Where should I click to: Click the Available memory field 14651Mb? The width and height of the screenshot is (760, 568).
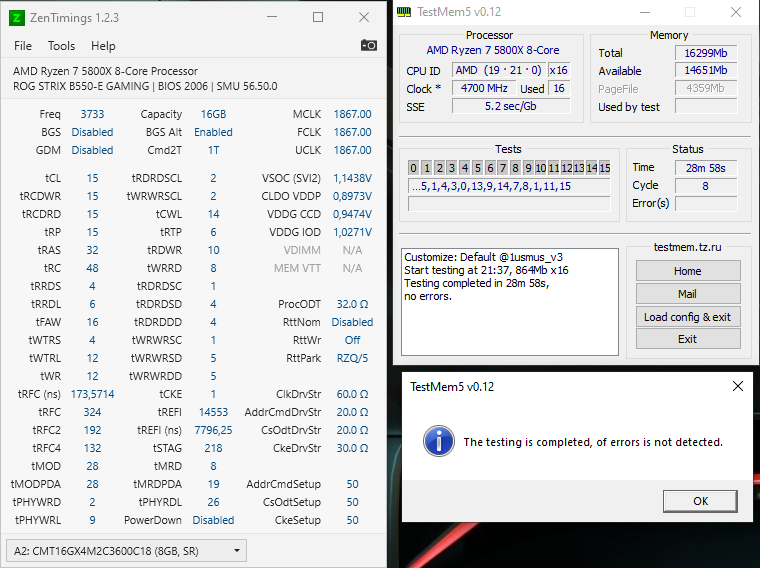click(706, 70)
